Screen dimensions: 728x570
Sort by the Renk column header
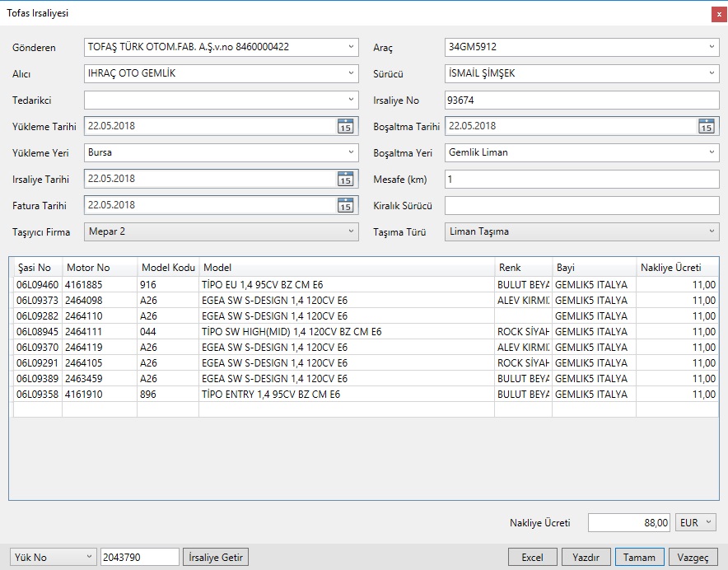click(x=523, y=268)
